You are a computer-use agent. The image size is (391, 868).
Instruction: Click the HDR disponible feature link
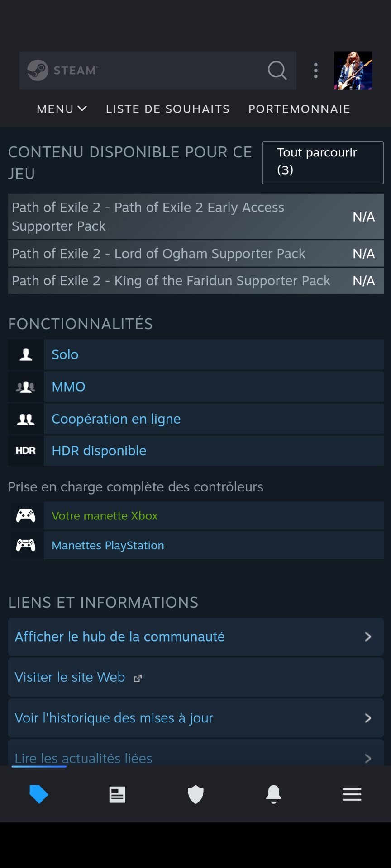(99, 451)
